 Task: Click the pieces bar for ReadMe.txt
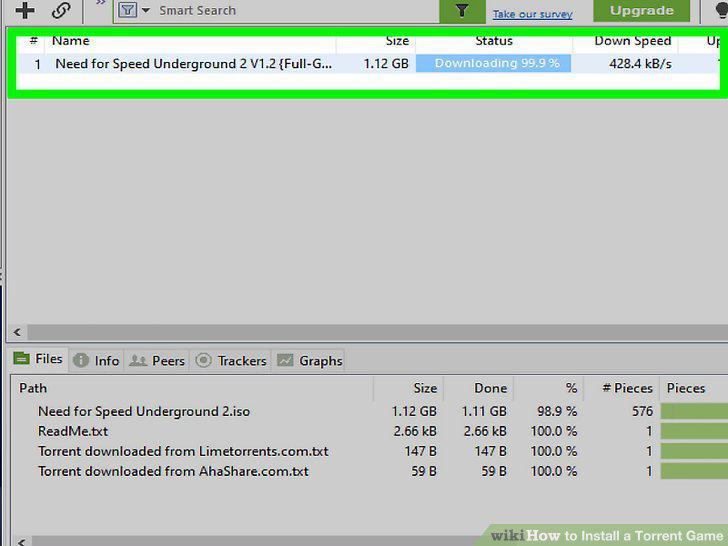click(694, 431)
